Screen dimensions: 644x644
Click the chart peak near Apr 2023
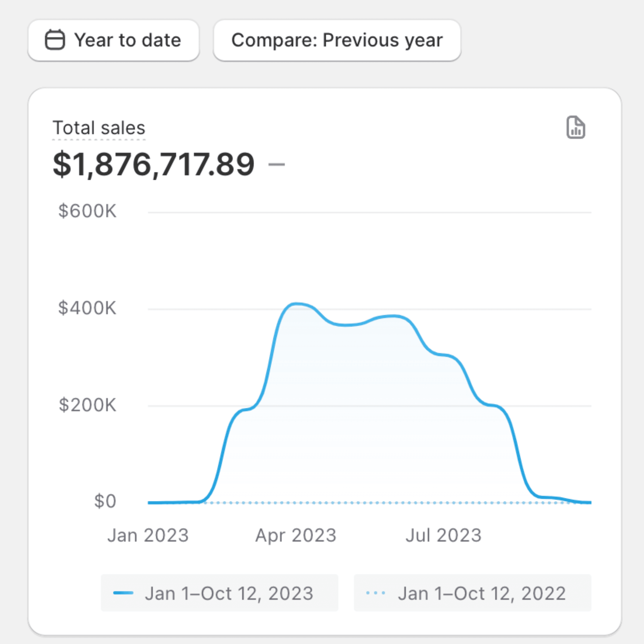(296, 304)
